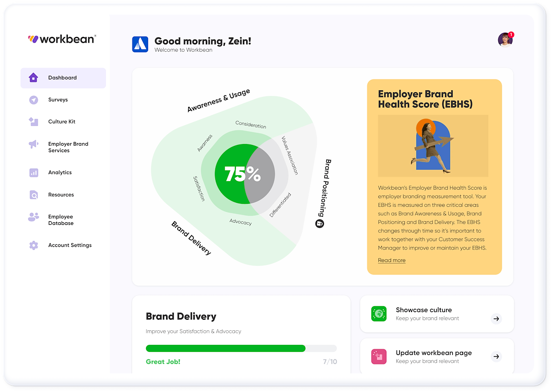Click the workbean logo
Screen dimensions: 552x392
click(62, 39)
